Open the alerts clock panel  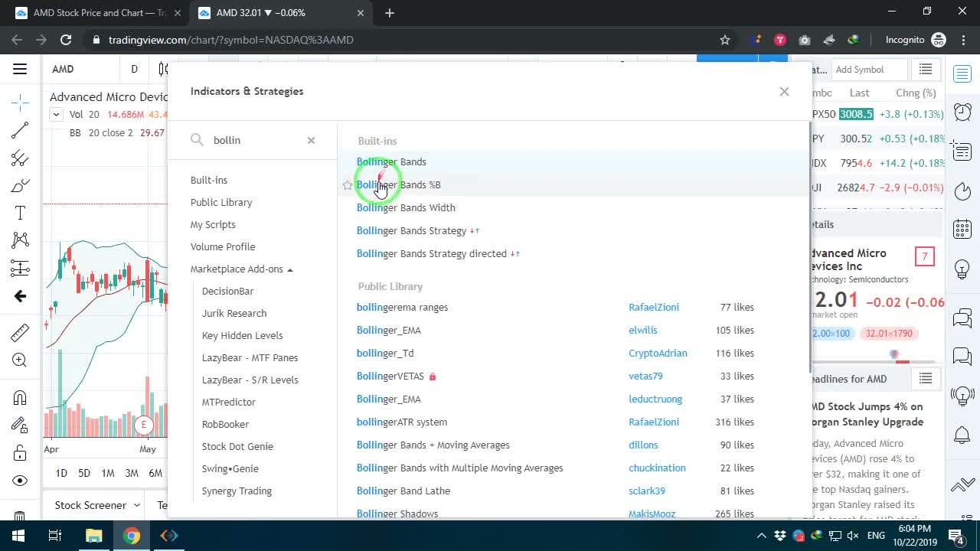[x=962, y=112]
